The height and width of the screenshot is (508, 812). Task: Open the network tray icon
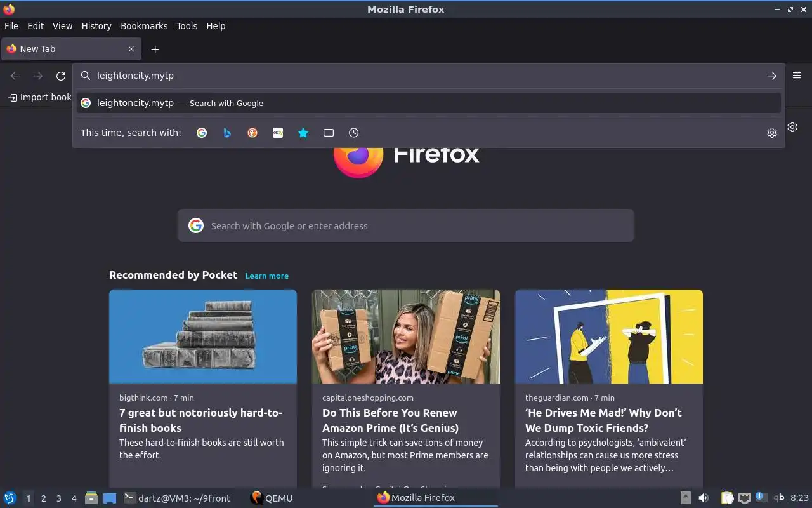[745, 498]
